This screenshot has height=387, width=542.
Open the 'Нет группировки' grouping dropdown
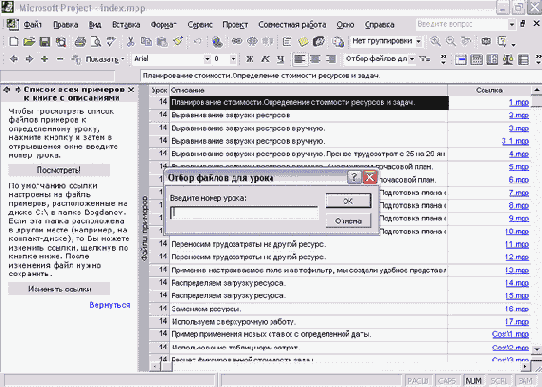(x=419, y=42)
